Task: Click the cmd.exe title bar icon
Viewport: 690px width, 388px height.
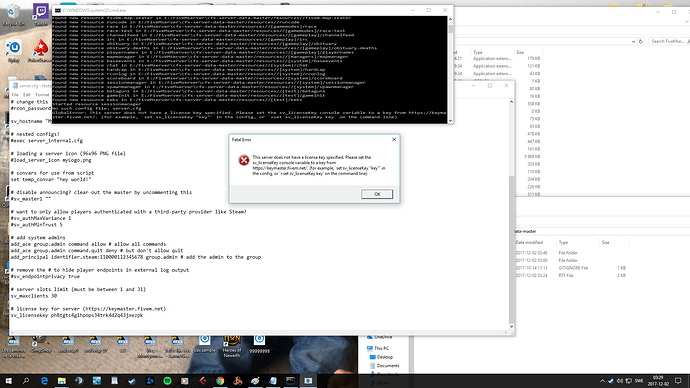Action: [58, 10]
